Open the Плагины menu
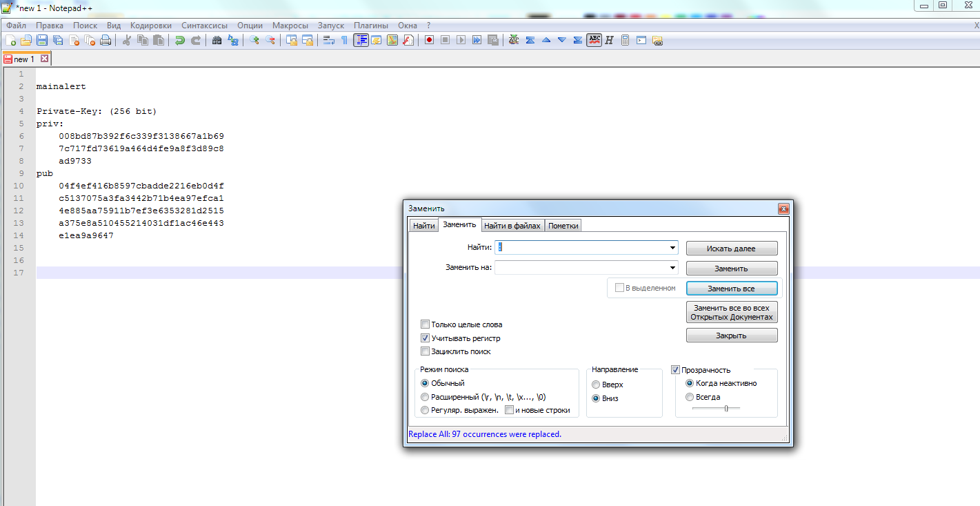 [371, 26]
